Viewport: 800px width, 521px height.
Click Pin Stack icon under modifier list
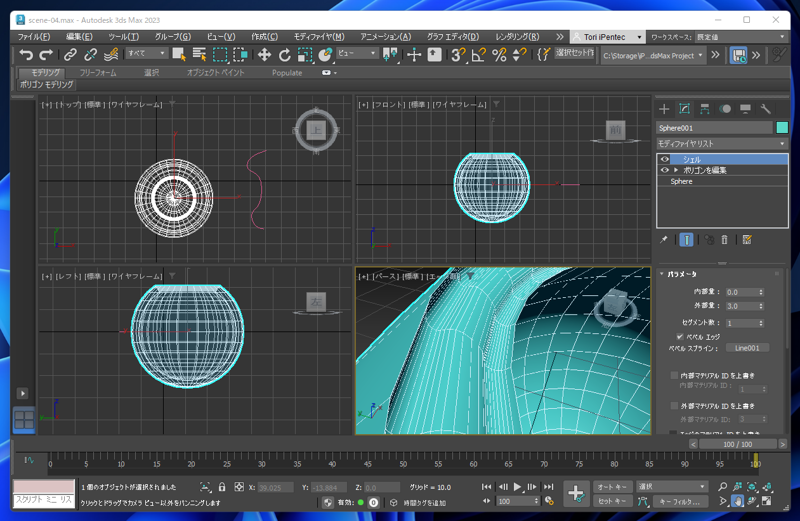tap(663, 239)
